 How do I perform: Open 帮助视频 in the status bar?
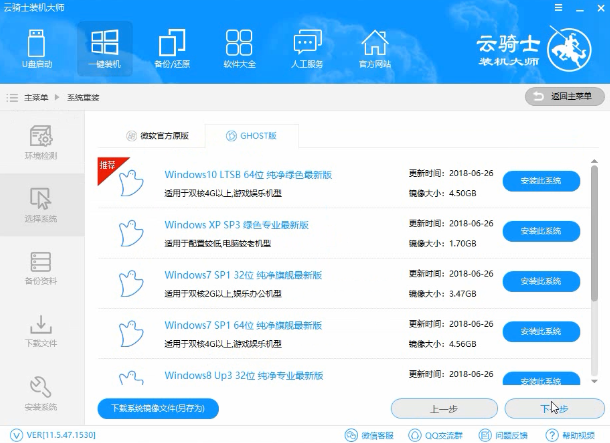(570, 435)
